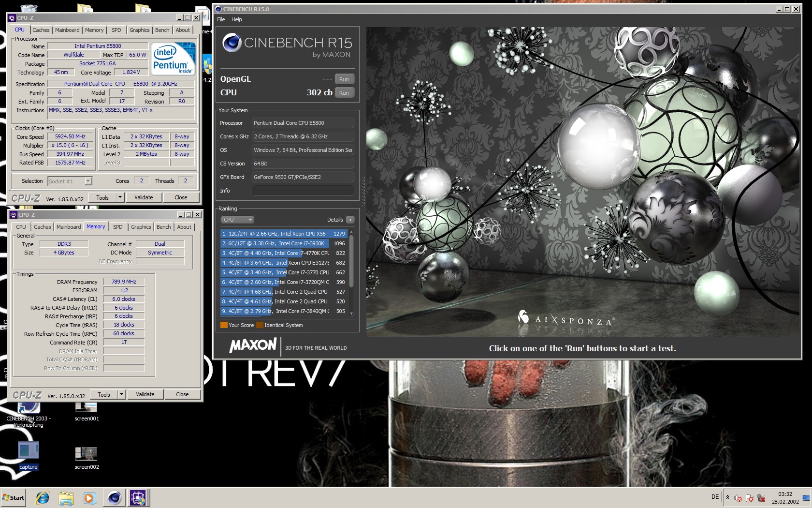Viewport: 812px width, 508px height.
Task: Open the screen001 desktop file
Action: [87, 411]
